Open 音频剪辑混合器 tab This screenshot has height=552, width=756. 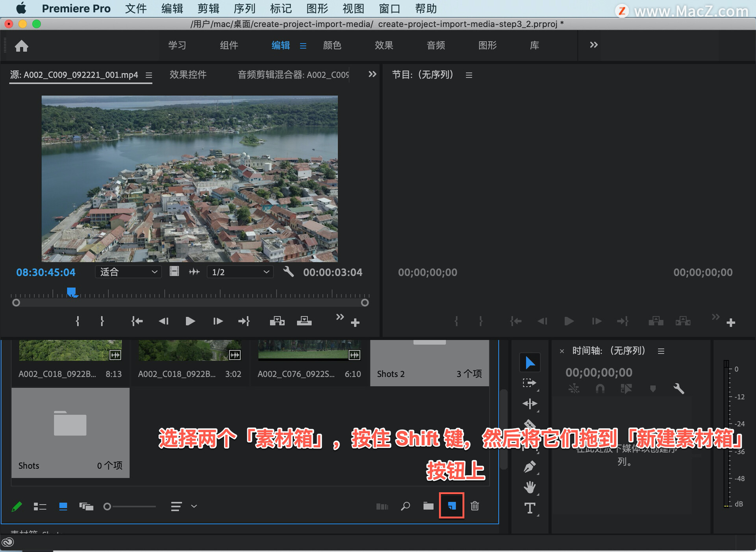[293, 74]
